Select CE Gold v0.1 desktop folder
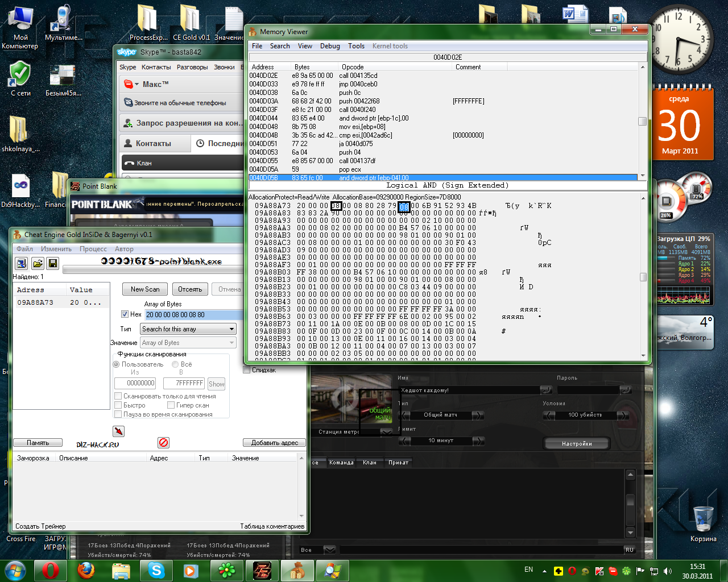This screenshot has width=728, height=582. pyautogui.click(x=191, y=23)
